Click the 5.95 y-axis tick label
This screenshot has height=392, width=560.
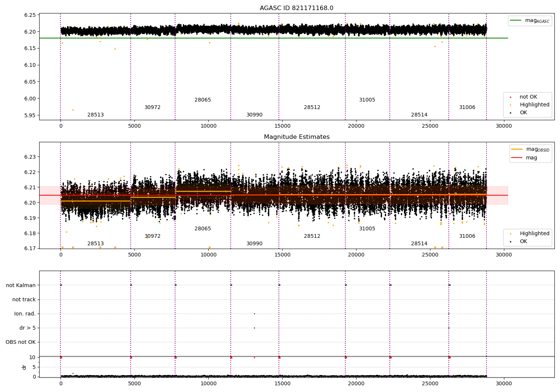click(30, 115)
